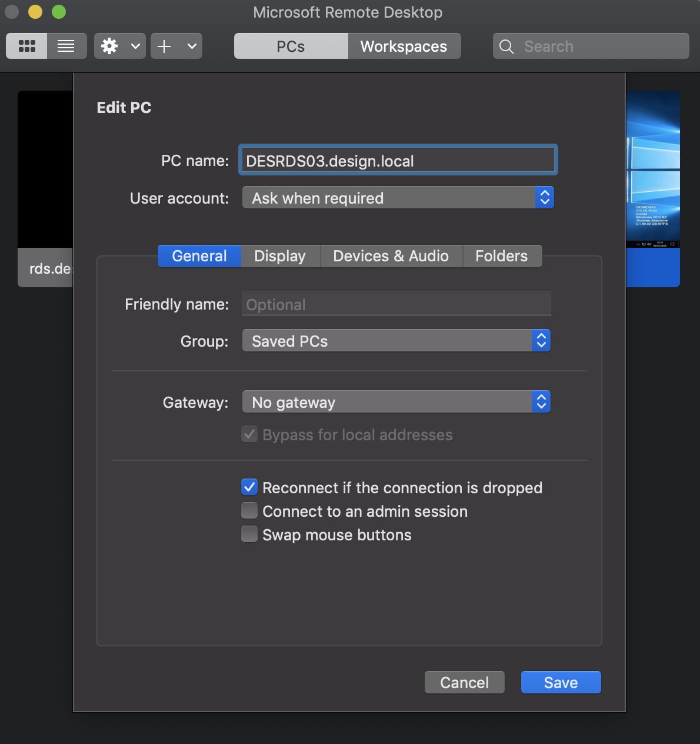The width and height of the screenshot is (700, 744).
Task: Enable Connect to an admin session
Action: click(249, 511)
